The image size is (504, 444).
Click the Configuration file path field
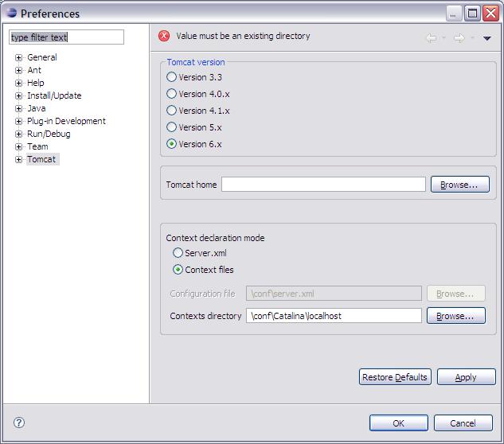click(x=334, y=294)
